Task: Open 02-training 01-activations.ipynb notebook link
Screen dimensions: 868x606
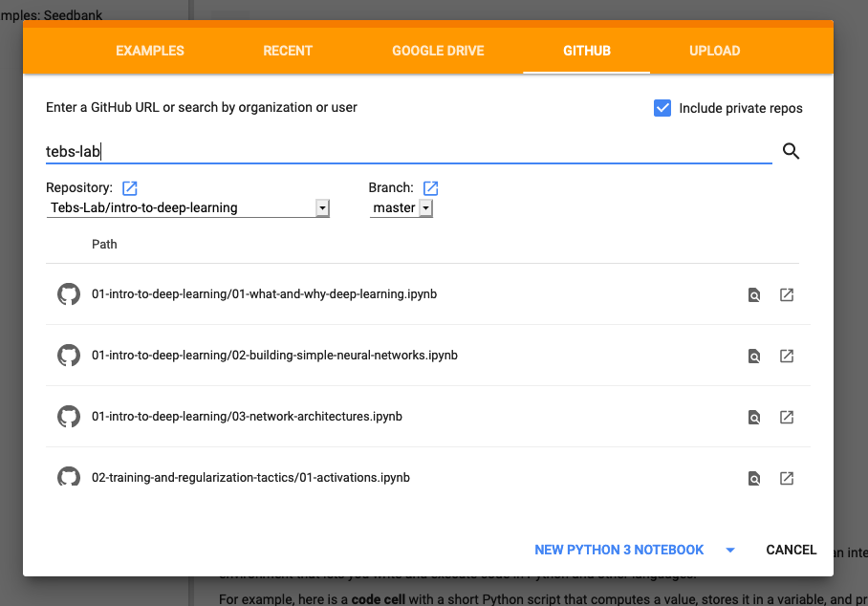Action: (x=250, y=478)
